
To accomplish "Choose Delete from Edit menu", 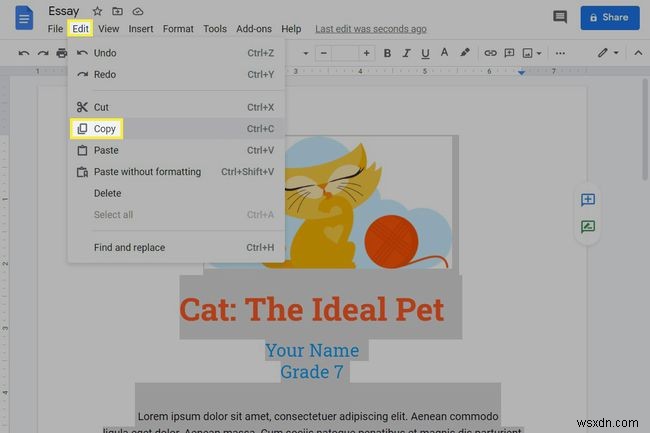I will coord(176,194).
